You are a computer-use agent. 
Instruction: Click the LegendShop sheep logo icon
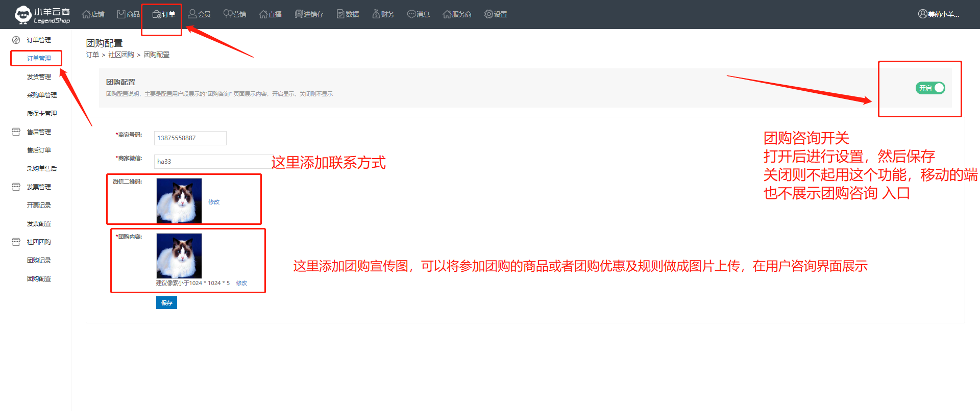(23, 15)
